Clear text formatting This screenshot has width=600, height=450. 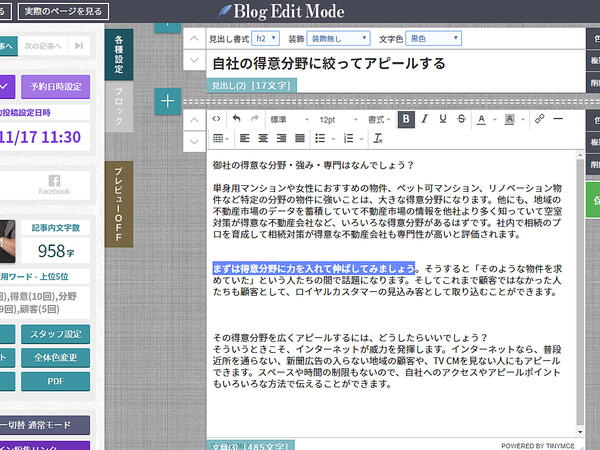[x=378, y=138]
